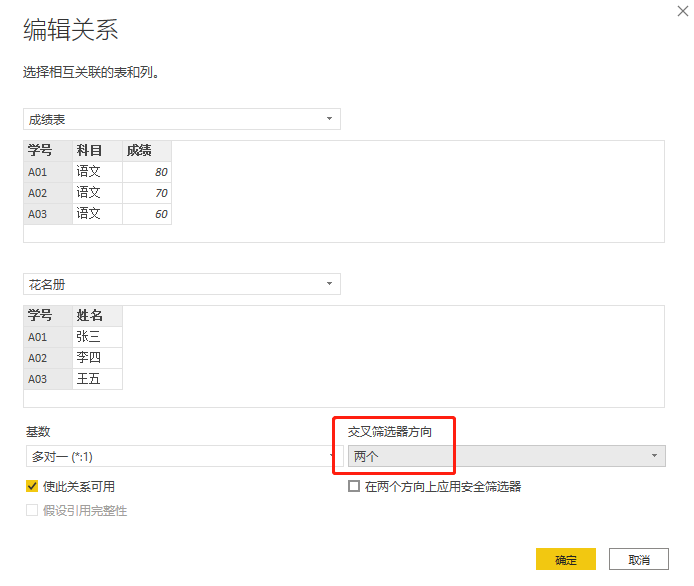Click the 确定 button
Image resolution: width=694 pixels, height=586 pixels.
pos(566,559)
